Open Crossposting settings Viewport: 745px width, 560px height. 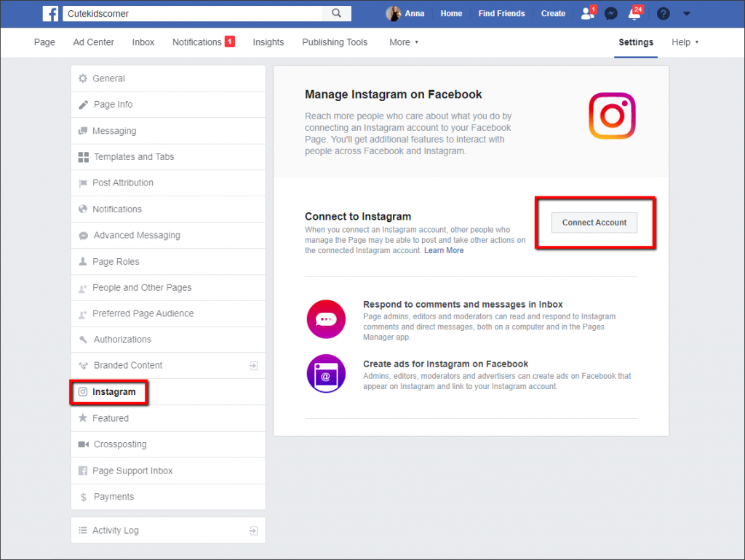pyautogui.click(x=168, y=444)
